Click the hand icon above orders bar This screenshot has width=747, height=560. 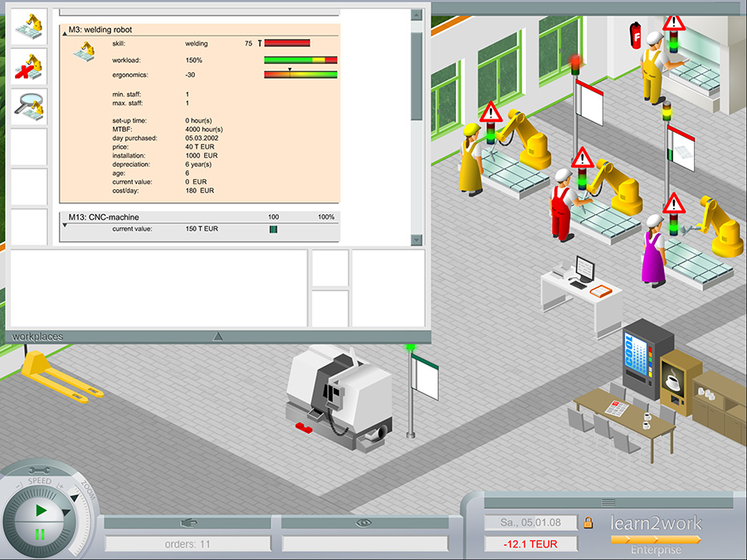click(188, 523)
